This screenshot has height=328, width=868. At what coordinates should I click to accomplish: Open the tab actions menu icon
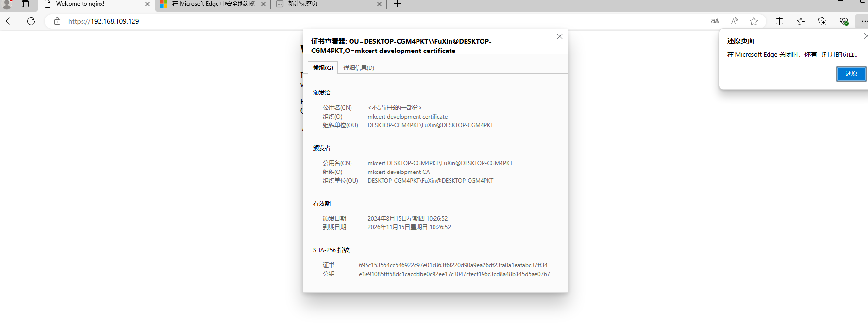25,4
